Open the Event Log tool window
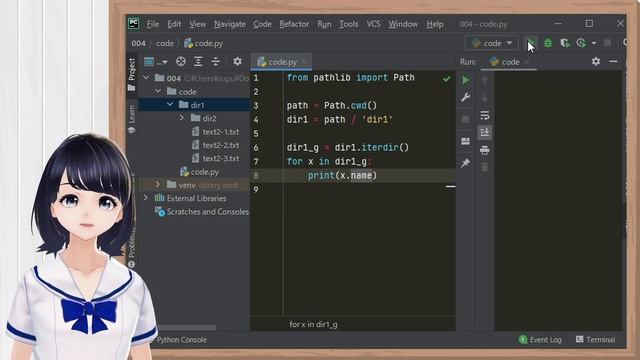Viewport: 640px width, 360px height. pyautogui.click(x=540, y=340)
